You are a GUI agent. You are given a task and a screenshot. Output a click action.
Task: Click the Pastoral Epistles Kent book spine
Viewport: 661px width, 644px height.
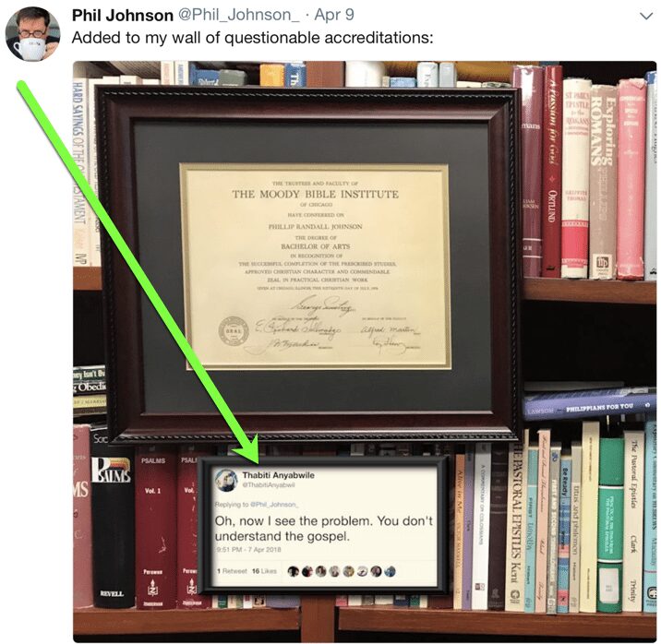point(514,527)
